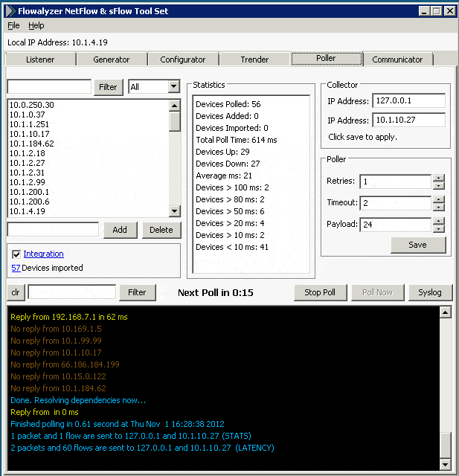
Task: Select device 10.1.1.251 in the list
Action: (88, 124)
